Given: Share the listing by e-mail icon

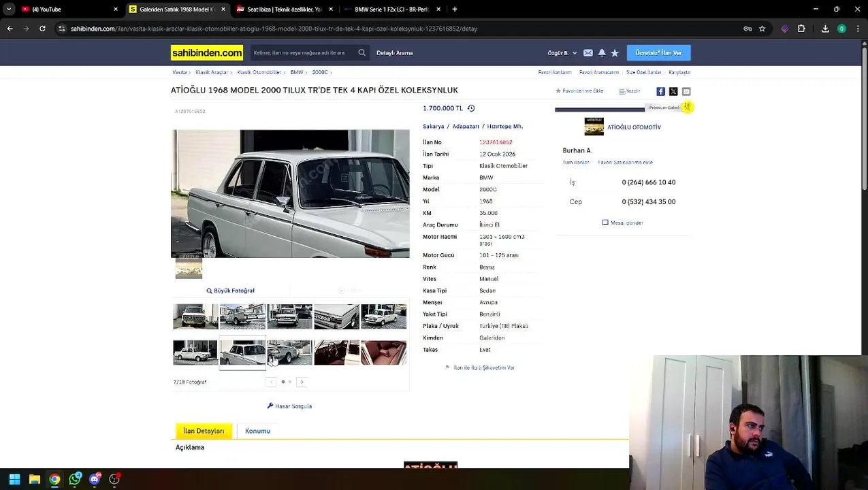Looking at the screenshot, I should tap(686, 91).
